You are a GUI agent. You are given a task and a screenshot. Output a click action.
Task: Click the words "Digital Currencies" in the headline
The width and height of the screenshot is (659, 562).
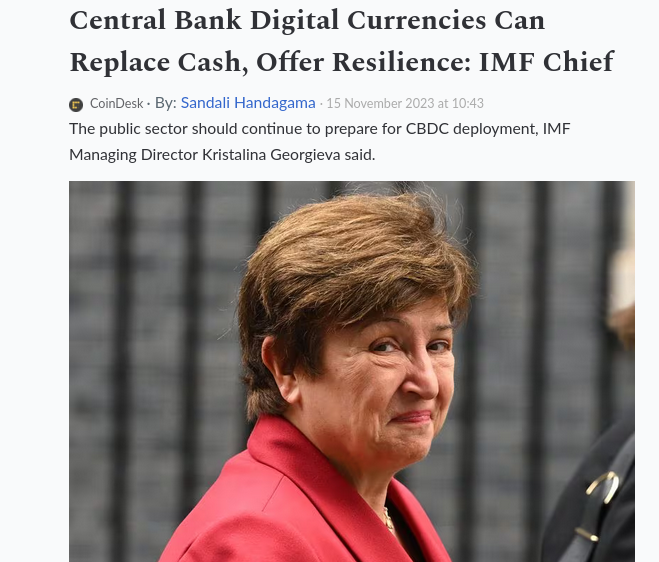[398, 20]
